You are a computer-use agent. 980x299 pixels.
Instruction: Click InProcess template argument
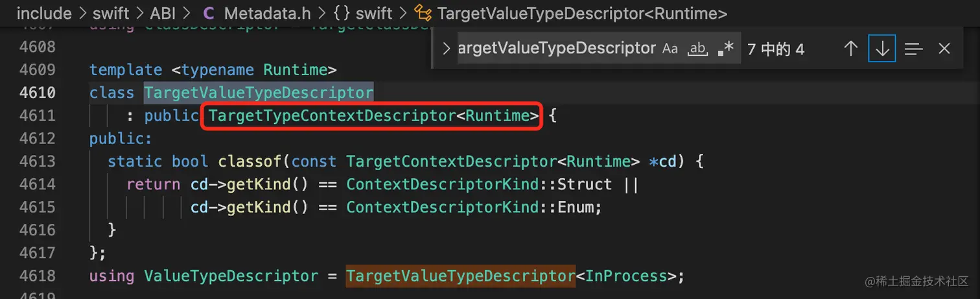point(627,276)
